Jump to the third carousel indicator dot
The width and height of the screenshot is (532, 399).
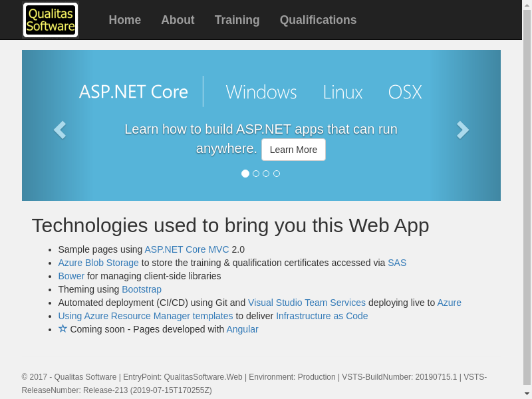point(266,174)
